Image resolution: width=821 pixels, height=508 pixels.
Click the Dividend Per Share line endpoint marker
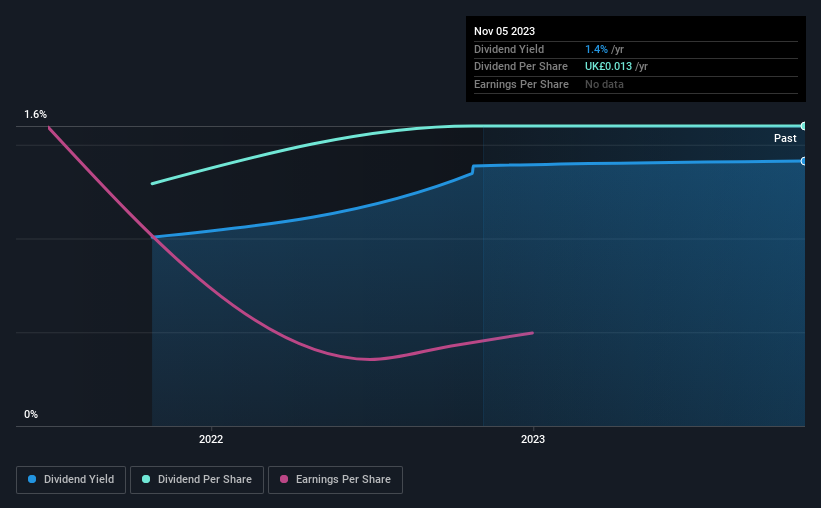tap(804, 126)
